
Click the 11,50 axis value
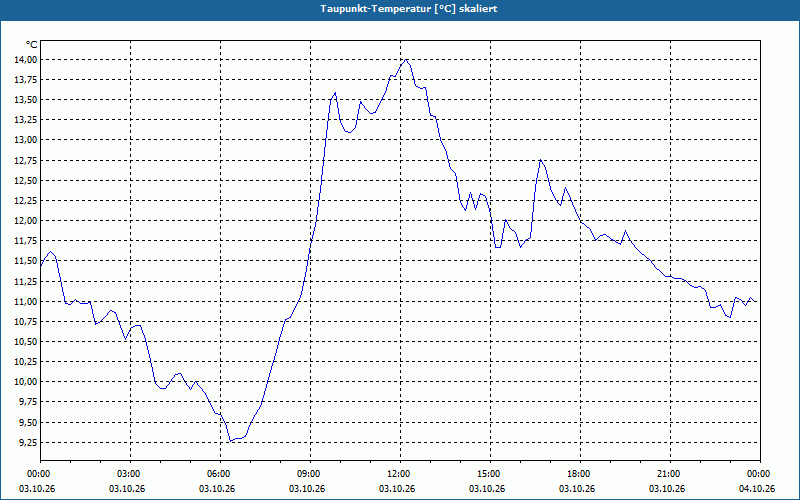[x=26, y=261]
